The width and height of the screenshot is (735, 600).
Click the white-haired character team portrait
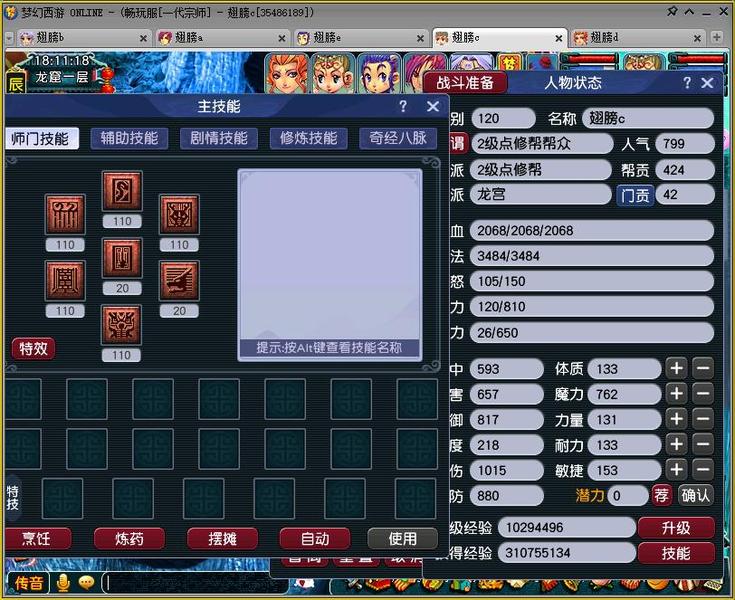(470, 63)
